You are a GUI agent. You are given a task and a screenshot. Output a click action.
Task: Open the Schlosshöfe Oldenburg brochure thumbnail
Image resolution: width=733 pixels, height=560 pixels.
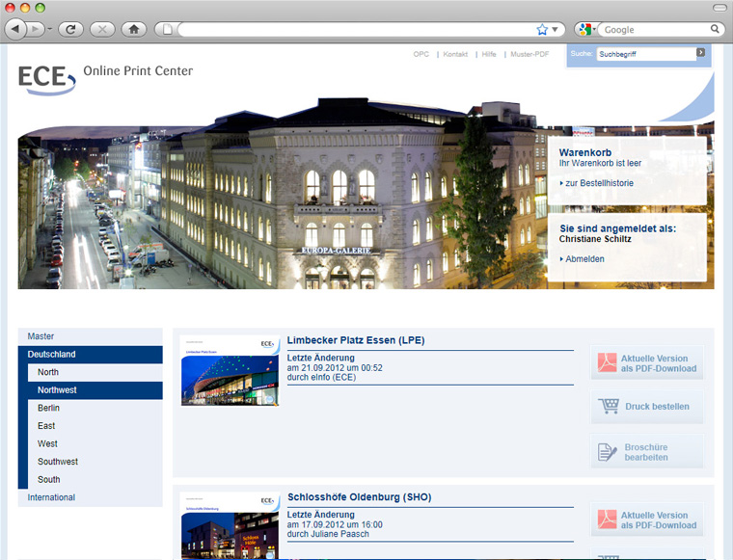click(x=230, y=526)
